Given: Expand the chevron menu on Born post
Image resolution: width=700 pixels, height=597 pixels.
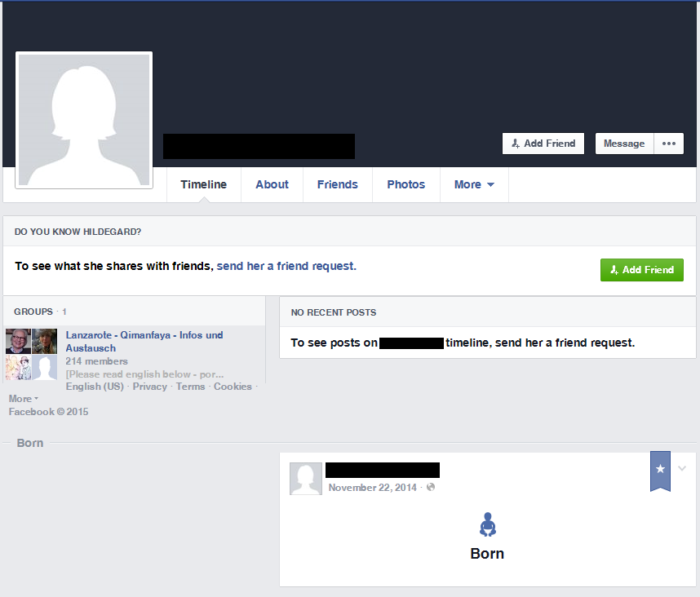Looking at the screenshot, I should [x=682, y=468].
